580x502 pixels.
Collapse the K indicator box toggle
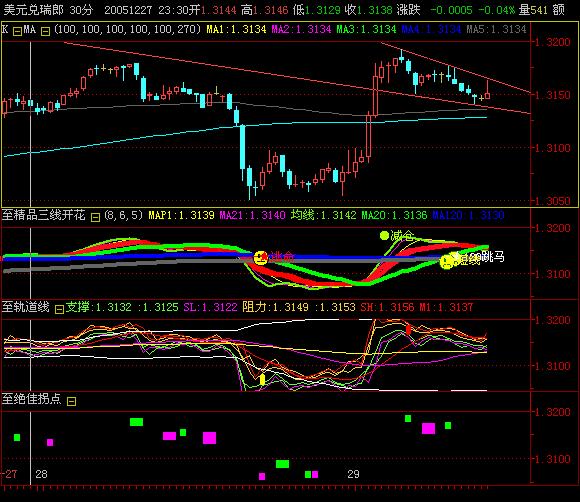click(17, 32)
